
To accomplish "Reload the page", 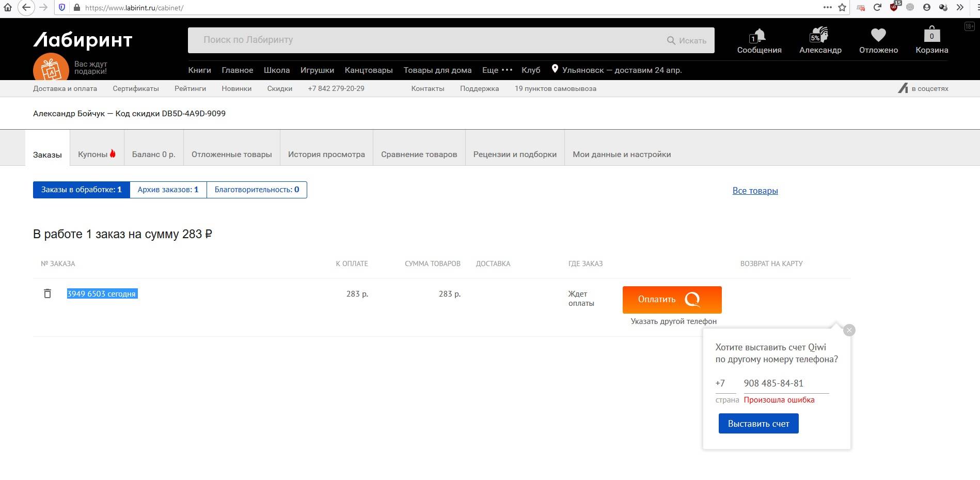I will pyautogui.click(x=877, y=7).
